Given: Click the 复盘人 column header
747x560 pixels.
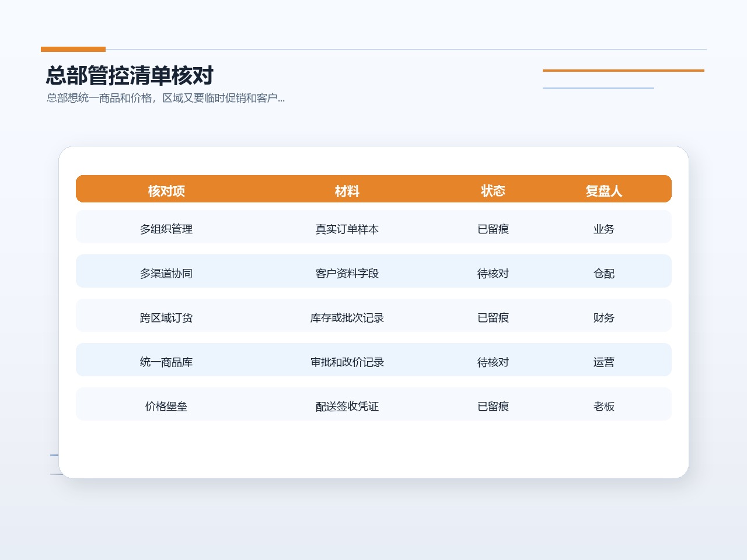Looking at the screenshot, I should pyautogui.click(x=604, y=191).
